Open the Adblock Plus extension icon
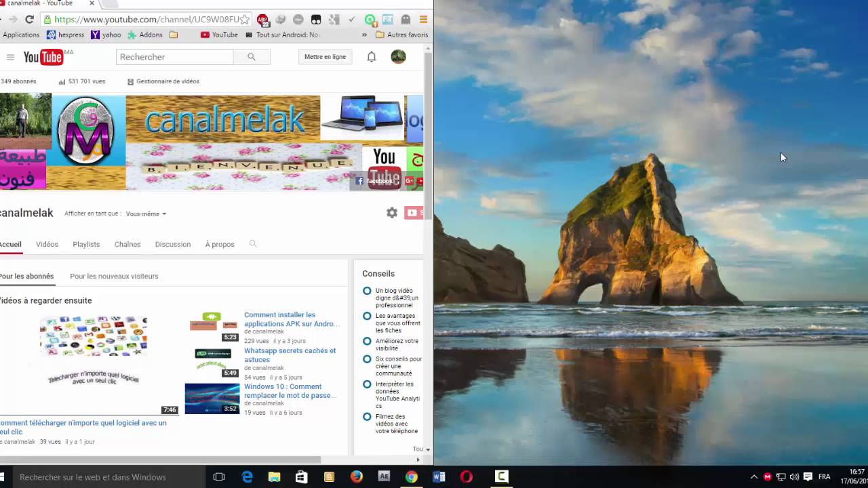This screenshot has height=488, width=868. (x=262, y=20)
